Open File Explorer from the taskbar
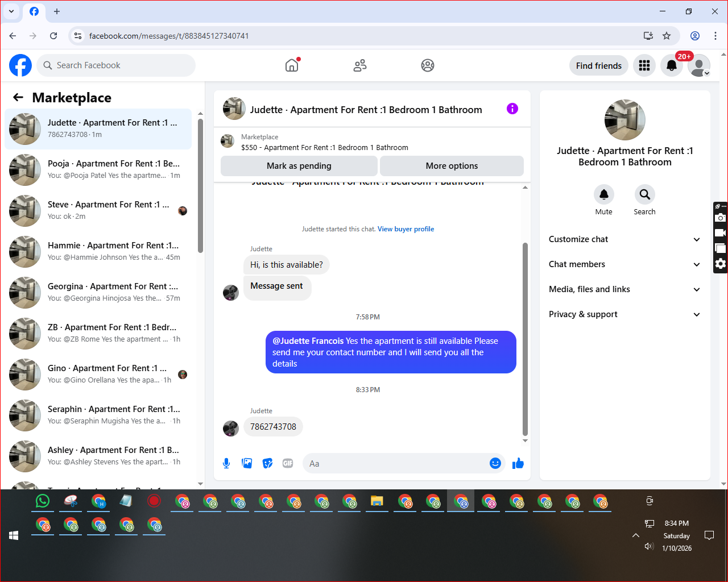Viewport: 728px width, 582px height. (x=377, y=501)
